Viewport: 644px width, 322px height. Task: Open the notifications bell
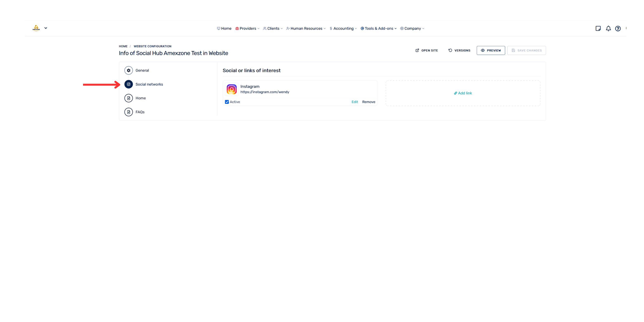click(x=608, y=28)
